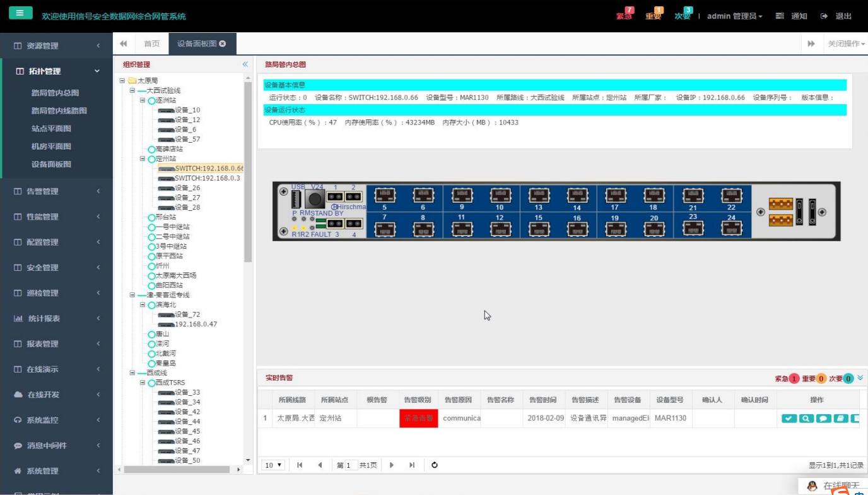Viewport: 868px width, 495px height.
Task: Expand the 性能管理 sidebar menu
Action: [x=57, y=217]
